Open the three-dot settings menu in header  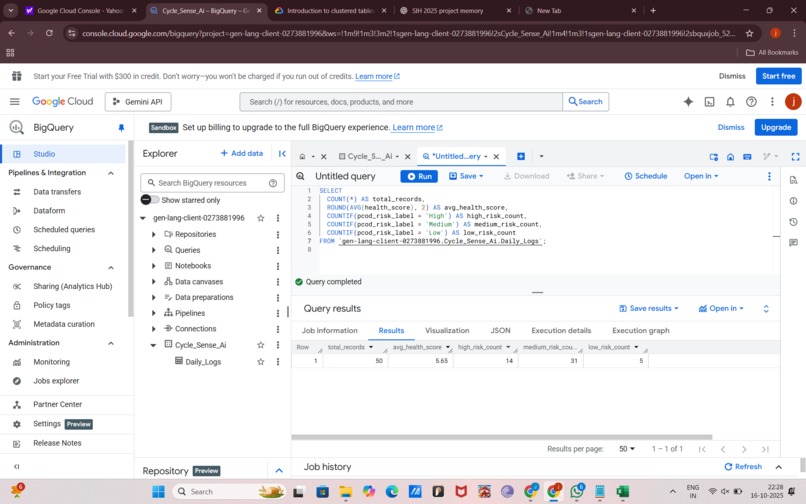772,102
